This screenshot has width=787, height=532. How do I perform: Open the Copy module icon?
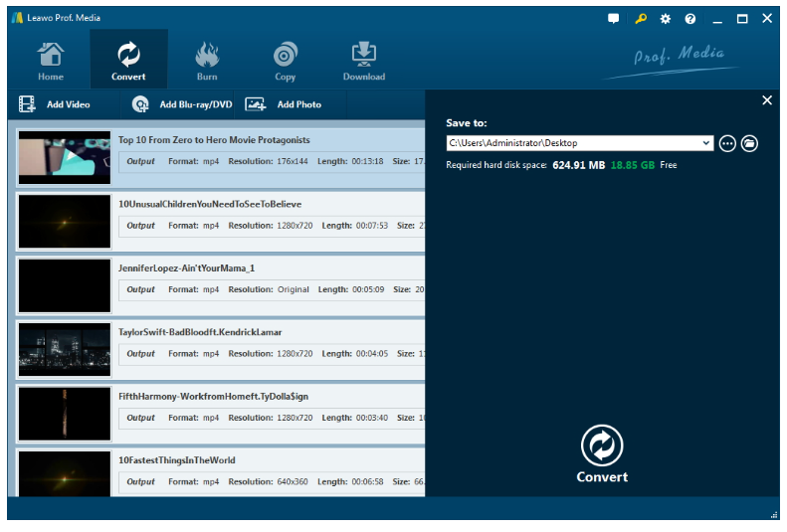[285, 60]
